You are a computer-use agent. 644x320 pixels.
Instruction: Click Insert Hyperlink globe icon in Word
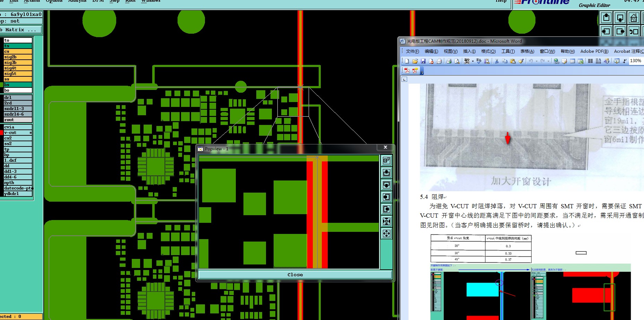pos(556,61)
